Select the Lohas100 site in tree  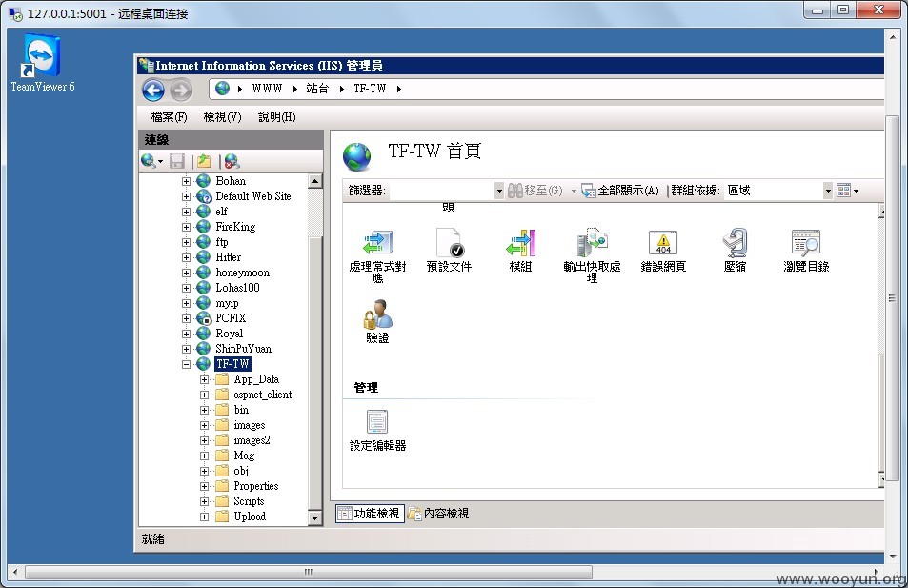point(237,288)
